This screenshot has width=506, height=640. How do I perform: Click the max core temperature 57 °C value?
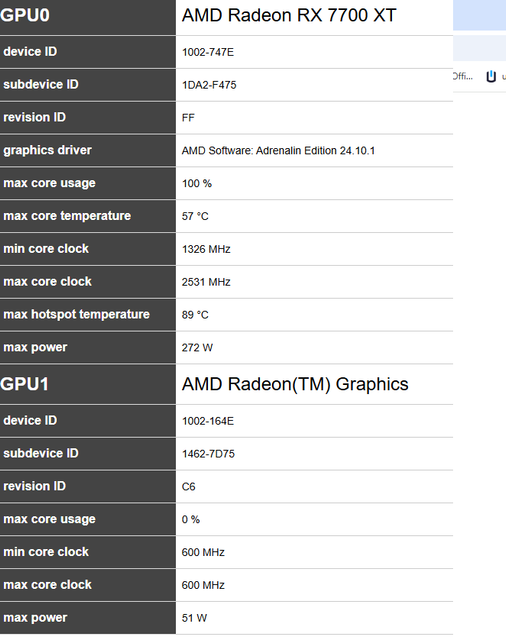tap(195, 216)
